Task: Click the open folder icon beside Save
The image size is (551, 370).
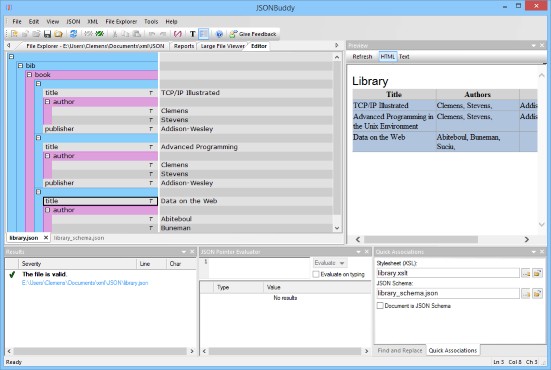Action: coord(58,34)
